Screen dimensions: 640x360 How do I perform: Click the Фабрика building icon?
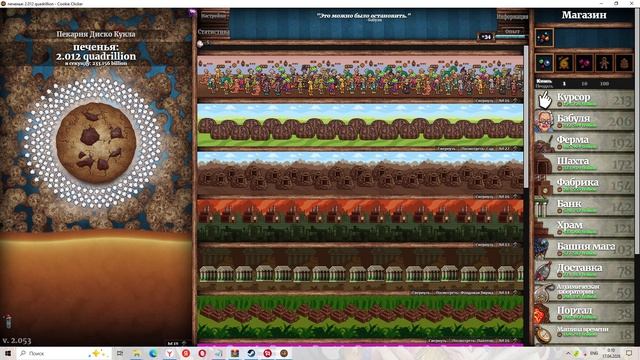tap(544, 185)
